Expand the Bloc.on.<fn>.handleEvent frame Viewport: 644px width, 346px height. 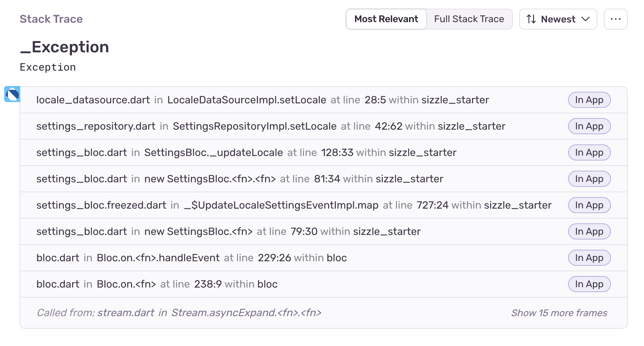tap(158, 258)
